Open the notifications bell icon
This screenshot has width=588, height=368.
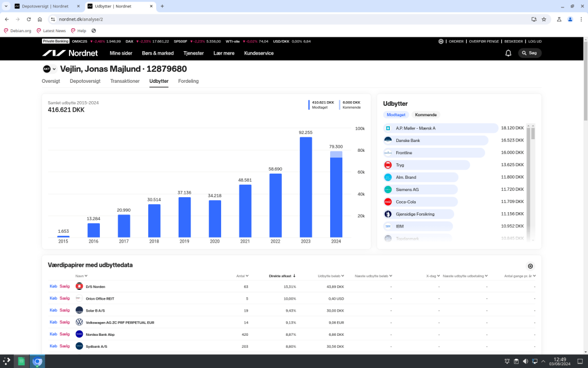tap(508, 53)
